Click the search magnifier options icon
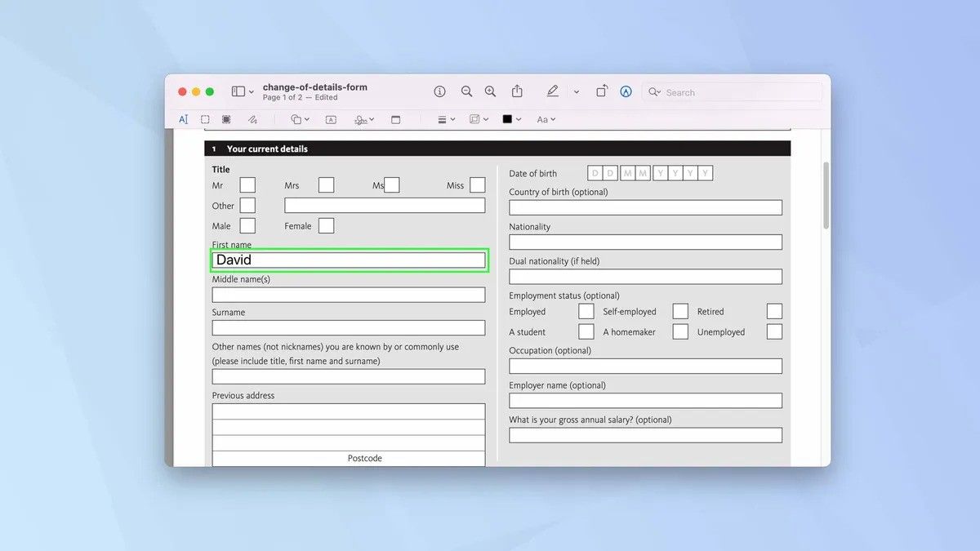Screen dimensions: 980x551 [x=654, y=92]
